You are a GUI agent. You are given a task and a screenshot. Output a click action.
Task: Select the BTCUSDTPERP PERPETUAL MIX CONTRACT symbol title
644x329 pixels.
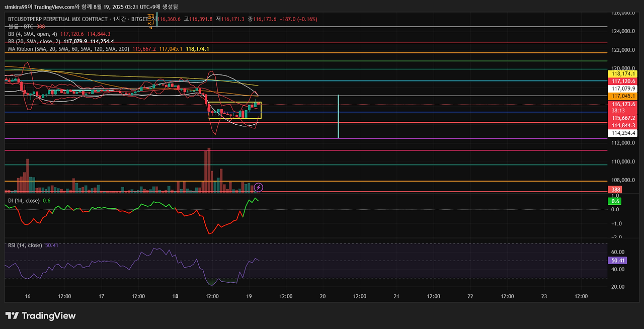tap(57, 19)
